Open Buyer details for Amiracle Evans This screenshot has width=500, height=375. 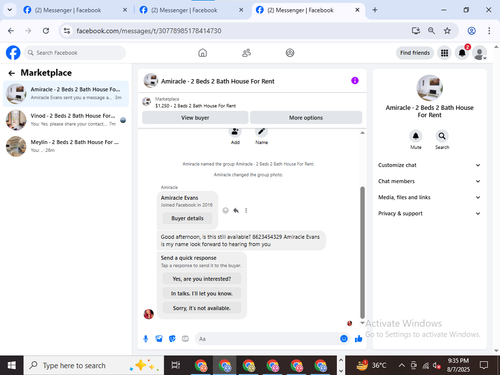click(x=187, y=218)
